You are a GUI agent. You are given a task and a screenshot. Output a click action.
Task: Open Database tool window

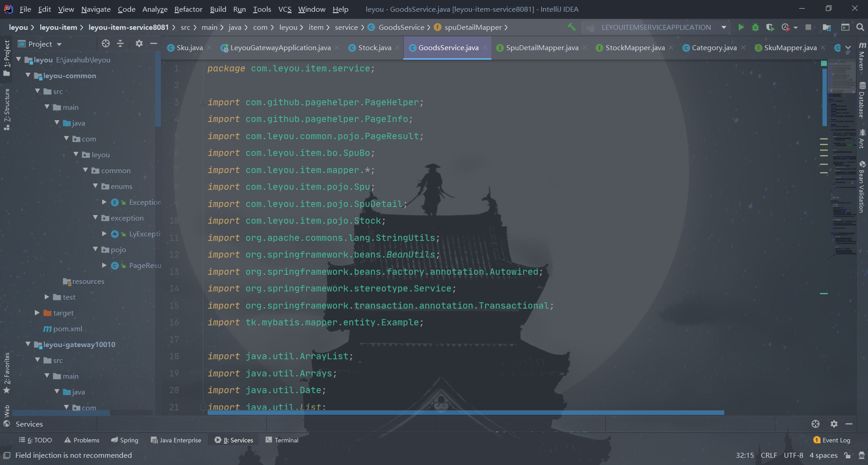tap(862, 100)
